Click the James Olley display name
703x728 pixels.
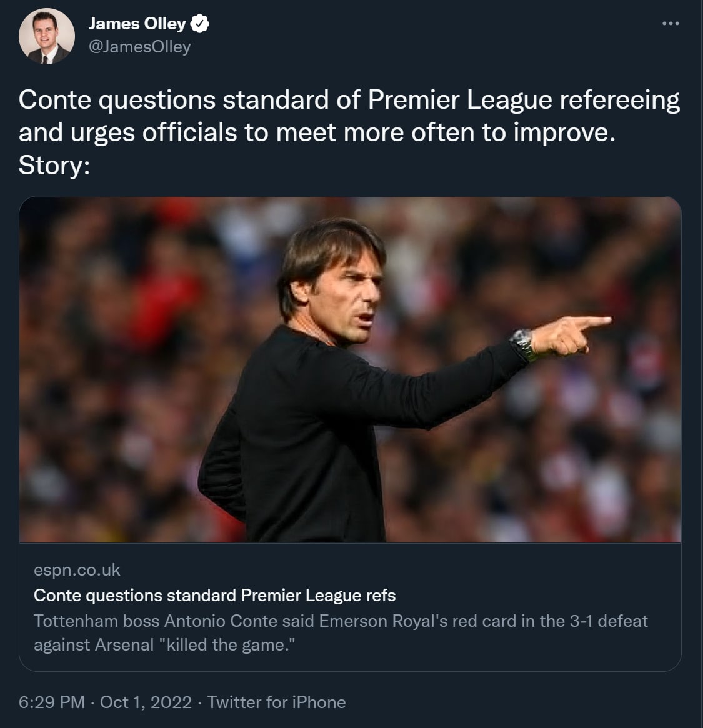[137, 24]
